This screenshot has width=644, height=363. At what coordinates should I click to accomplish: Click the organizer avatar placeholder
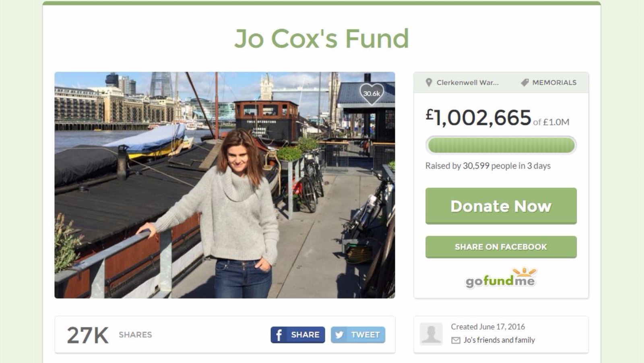(431, 334)
